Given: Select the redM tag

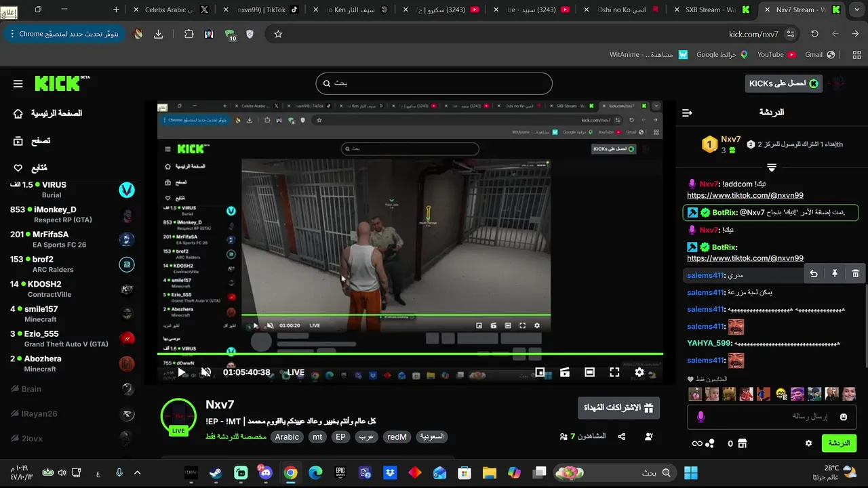Looking at the screenshot, I should [x=397, y=437].
